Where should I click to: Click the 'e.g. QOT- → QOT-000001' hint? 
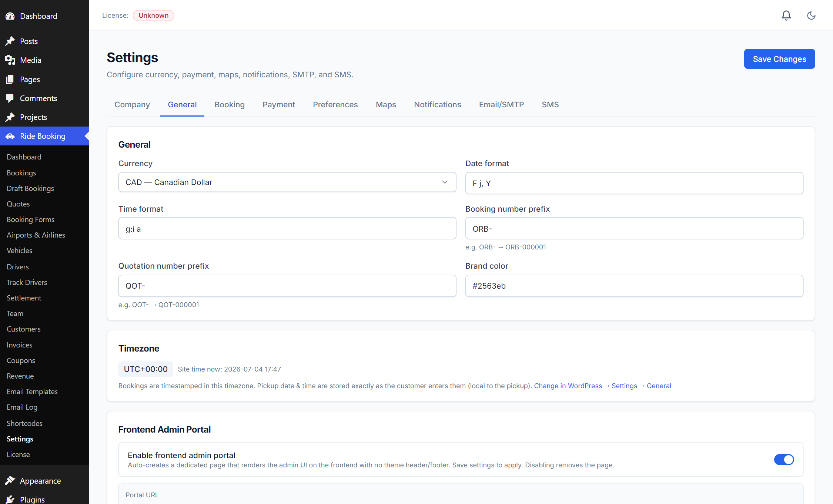point(158,305)
